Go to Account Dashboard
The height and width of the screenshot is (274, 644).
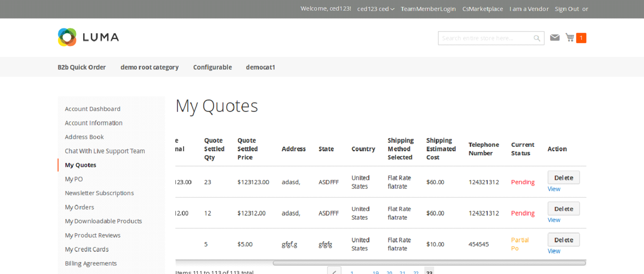93,109
